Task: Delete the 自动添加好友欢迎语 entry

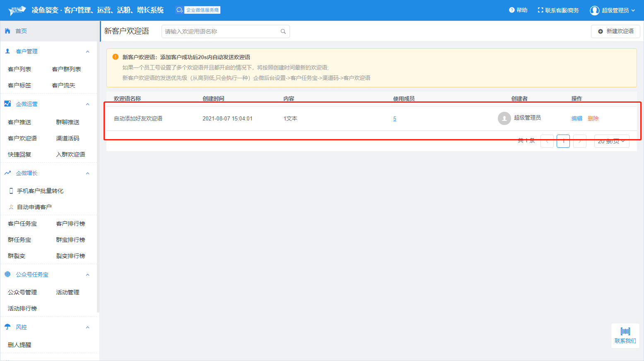Action: tap(593, 118)
